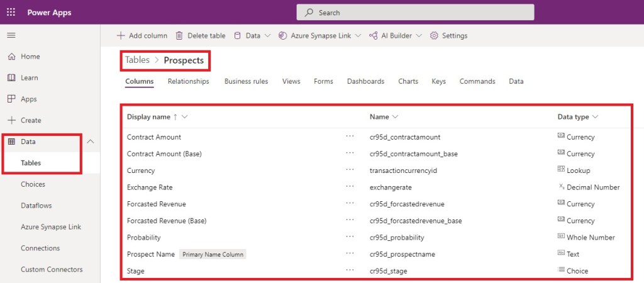Click in the Search box

pyautogui.click(x=415, y=13)
